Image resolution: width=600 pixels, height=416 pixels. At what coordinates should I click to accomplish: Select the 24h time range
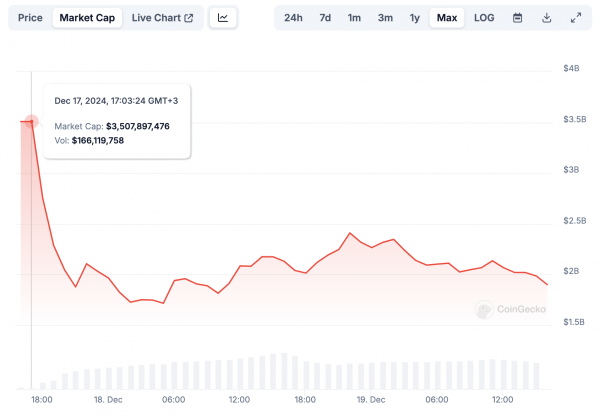293,18
